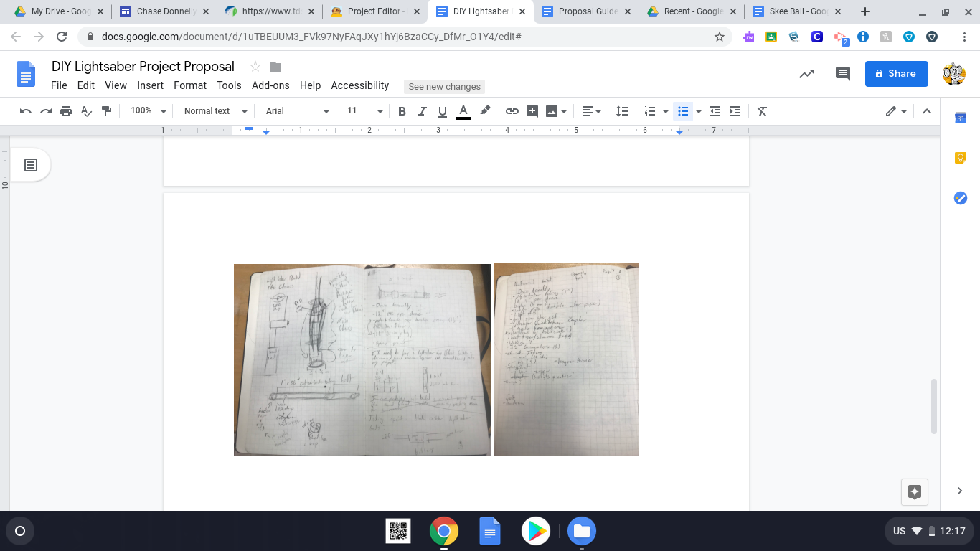The image size is (980, 551).
Task: Open the zoom level dropdown at 100%
Action: click(x=148, y=111)
